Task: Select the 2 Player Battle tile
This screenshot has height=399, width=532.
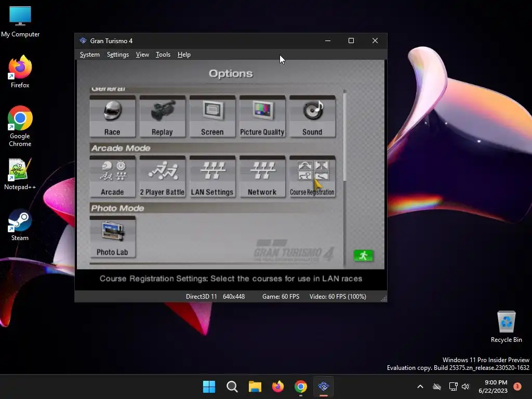Action: pyautogui.click(x=162, y=177)
